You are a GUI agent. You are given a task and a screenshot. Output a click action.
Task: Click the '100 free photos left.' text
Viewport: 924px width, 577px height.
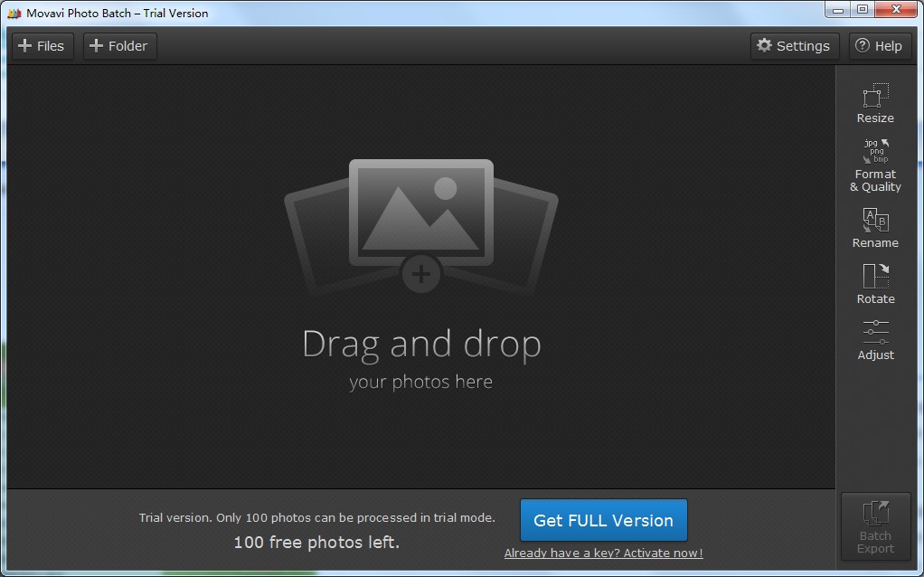click(316, 543)
